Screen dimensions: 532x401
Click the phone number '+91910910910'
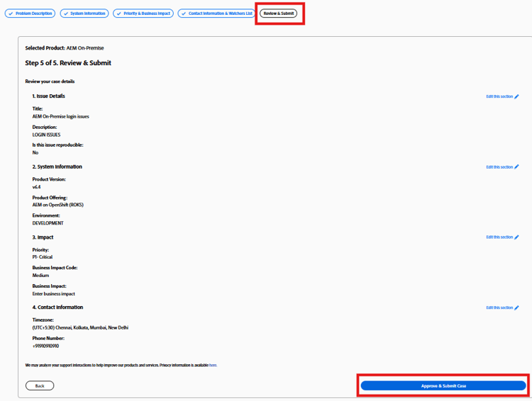coord(46,346)
